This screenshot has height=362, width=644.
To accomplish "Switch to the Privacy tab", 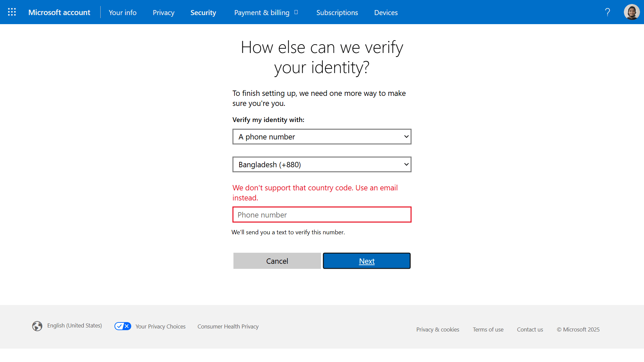I will (x=163, y=12).
